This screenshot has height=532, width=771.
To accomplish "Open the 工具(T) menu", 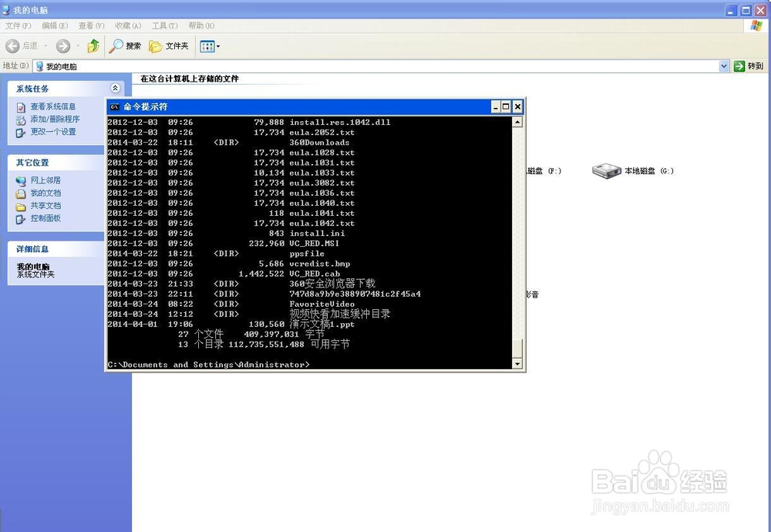I will tap(165, 25).
